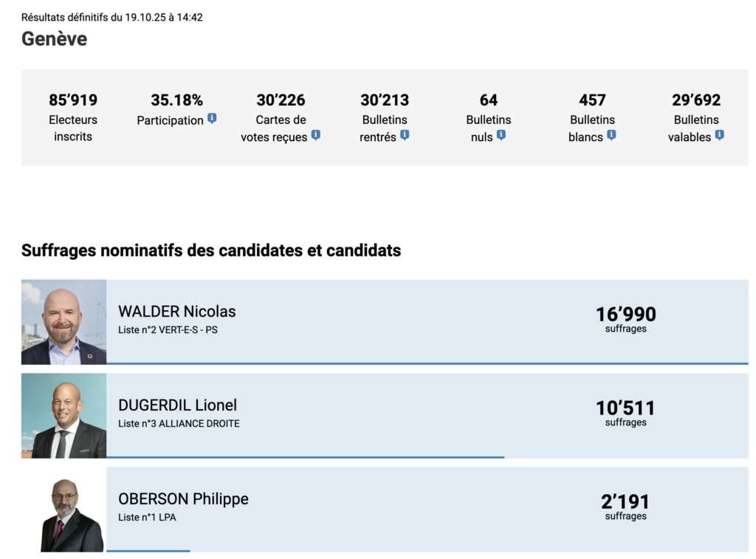
Task: Click info icon beside Cartes de votes reçues
Action: click(x=315, y=135)
